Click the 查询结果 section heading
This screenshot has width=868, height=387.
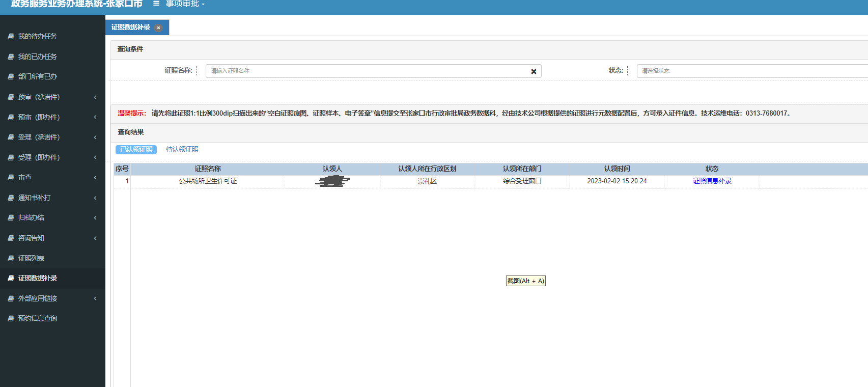point(131,132)
